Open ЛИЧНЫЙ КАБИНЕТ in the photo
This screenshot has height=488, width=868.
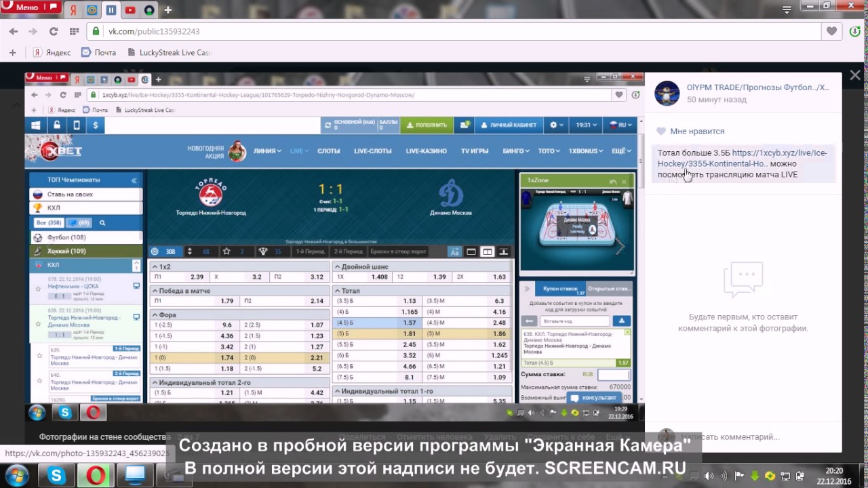pyautogui.click(x=508, y=125)
